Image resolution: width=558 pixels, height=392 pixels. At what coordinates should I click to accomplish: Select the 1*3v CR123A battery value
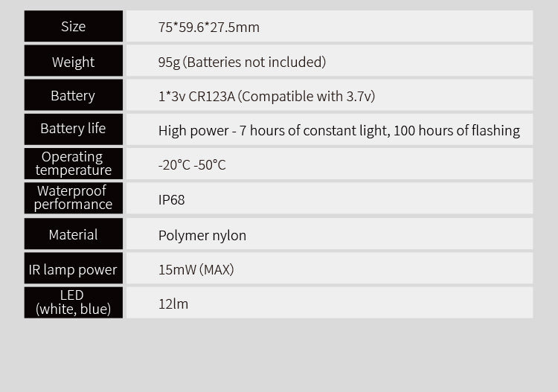coord(196,97)
